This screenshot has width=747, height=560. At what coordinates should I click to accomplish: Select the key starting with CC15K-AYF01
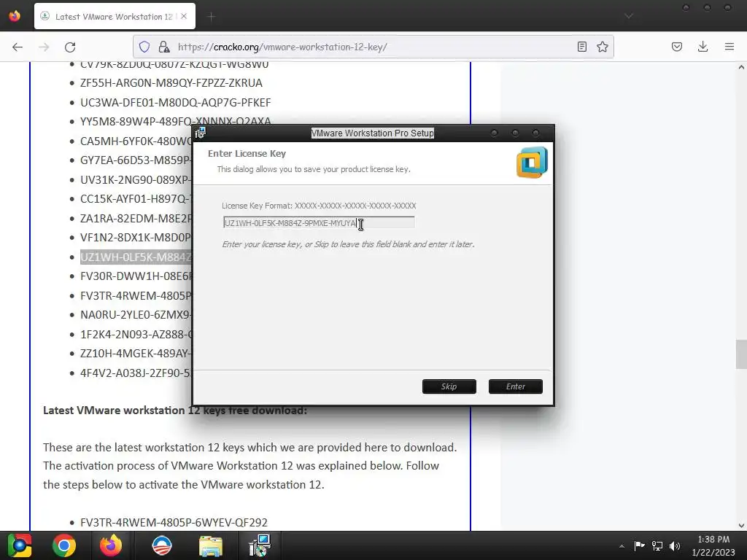click(x=136, y=198)
